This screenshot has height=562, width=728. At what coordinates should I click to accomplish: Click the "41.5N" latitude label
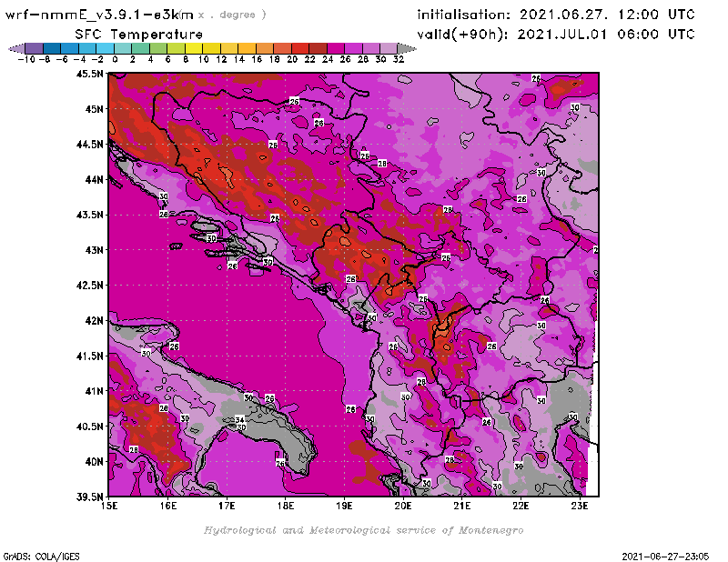coord(89,356)
